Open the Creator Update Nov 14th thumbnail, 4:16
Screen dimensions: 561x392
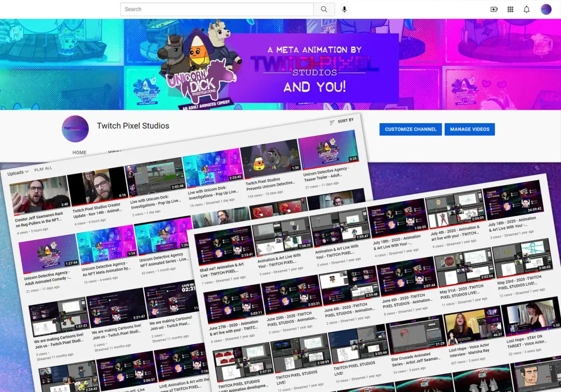(97, 186)
